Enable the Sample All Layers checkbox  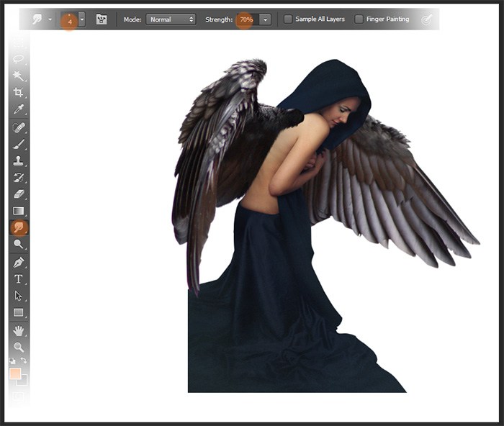[288, 19]
